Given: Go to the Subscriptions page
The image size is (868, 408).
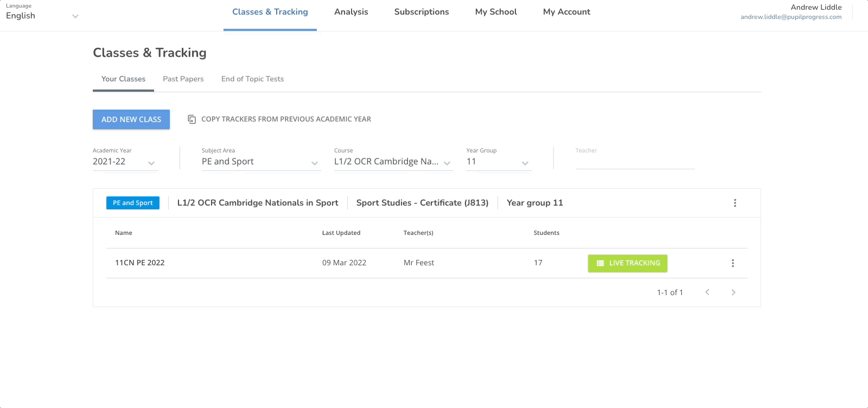Looking at the screenshot, I should [x=422, y=12].
